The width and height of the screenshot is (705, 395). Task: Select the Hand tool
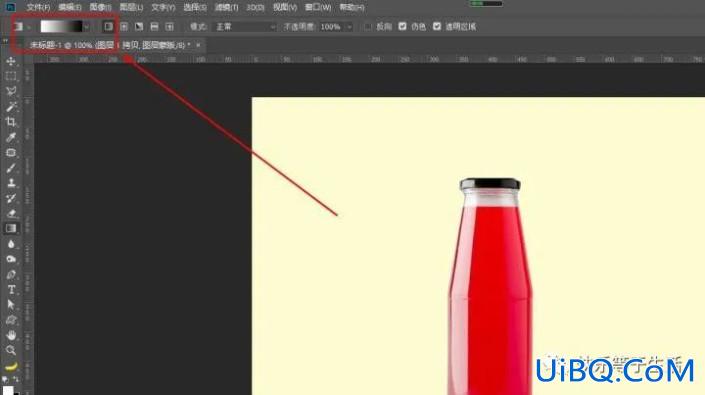point(11,335)
